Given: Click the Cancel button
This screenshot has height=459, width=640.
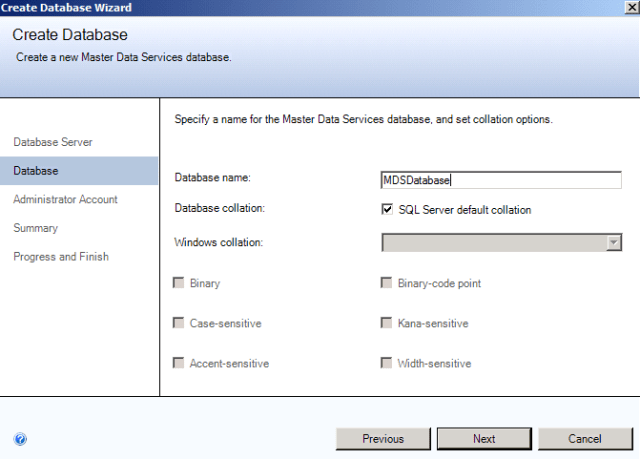Looking at the screenshot, I should click(585, 439).
